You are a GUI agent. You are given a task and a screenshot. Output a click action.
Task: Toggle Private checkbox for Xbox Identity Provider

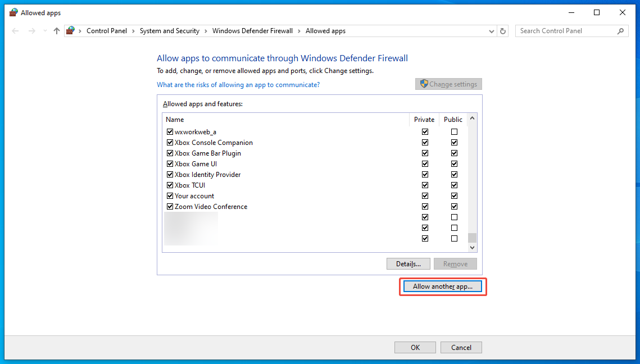(x=425, y=174)
